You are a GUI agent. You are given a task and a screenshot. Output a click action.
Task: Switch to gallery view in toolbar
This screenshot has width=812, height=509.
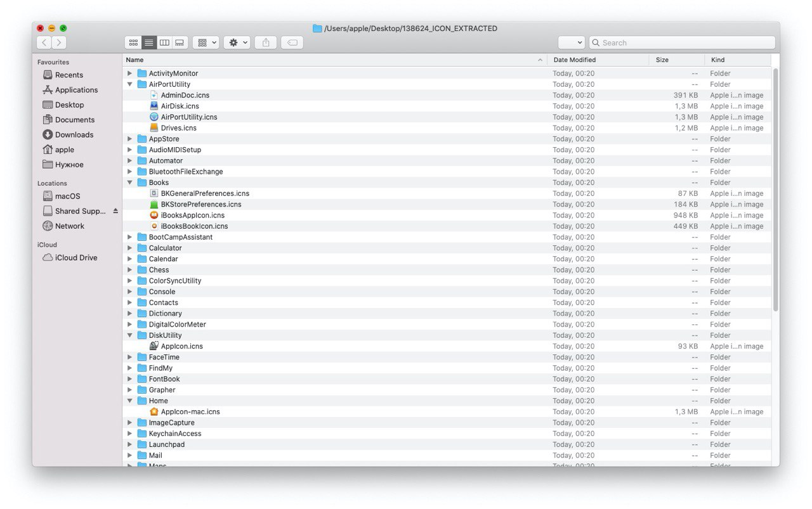[180, 42]
